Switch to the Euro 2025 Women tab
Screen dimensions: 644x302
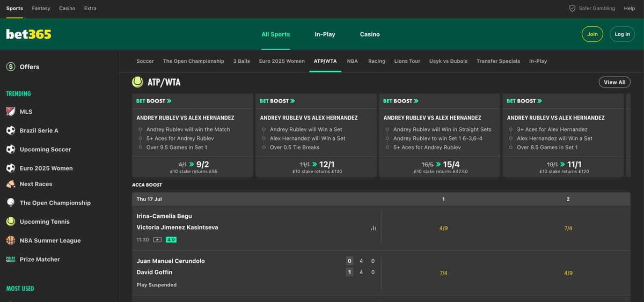pos(282,61)
